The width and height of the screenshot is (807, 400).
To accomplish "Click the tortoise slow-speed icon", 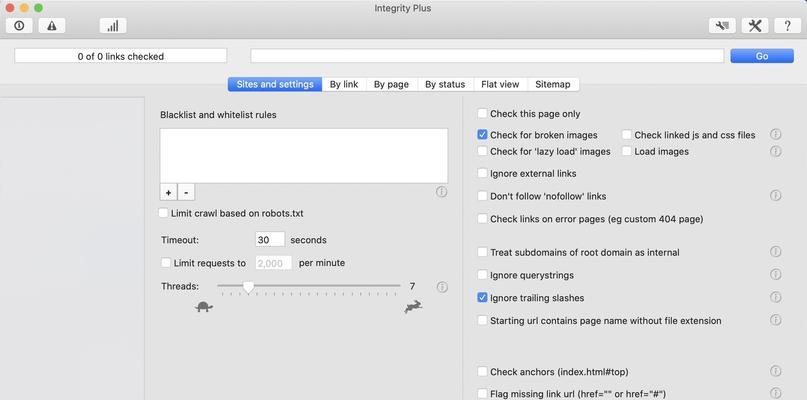I will click(x=204, y=307).
